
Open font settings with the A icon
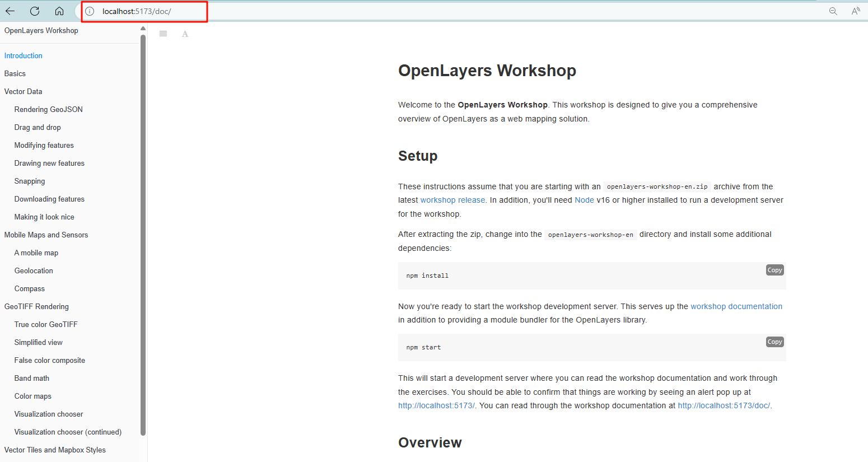[x=185, y=34]
